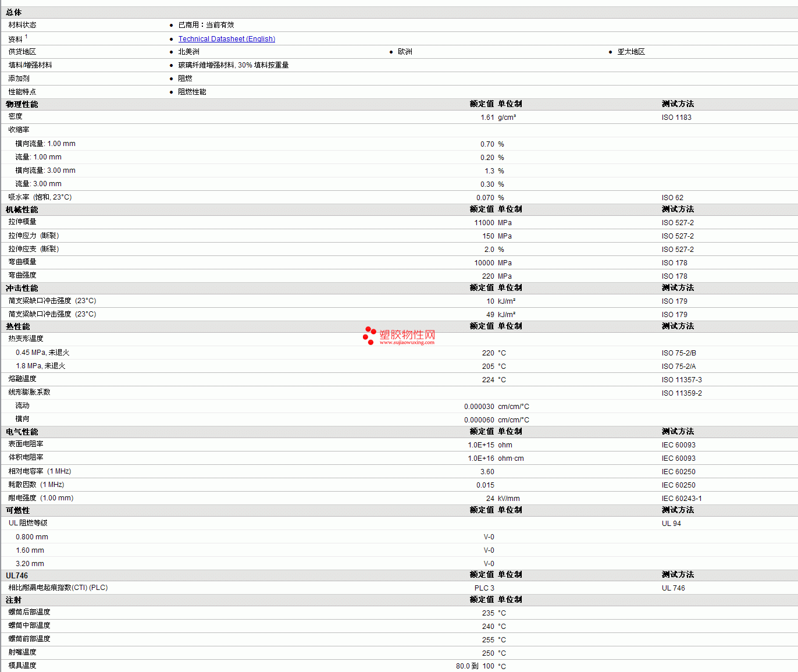Click the 总体 section header
The width and height of the screenshot is (798, 672).
pyautogui.click(x=14, y=12)
